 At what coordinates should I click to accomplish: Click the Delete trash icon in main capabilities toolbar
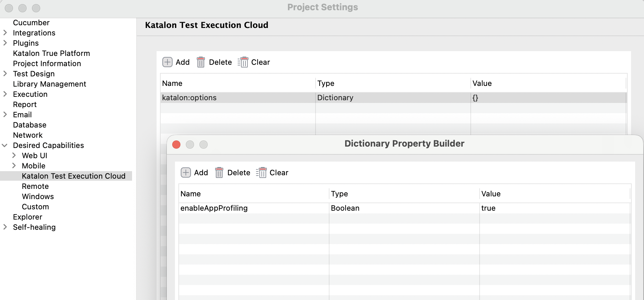click(x=201, y=62)
